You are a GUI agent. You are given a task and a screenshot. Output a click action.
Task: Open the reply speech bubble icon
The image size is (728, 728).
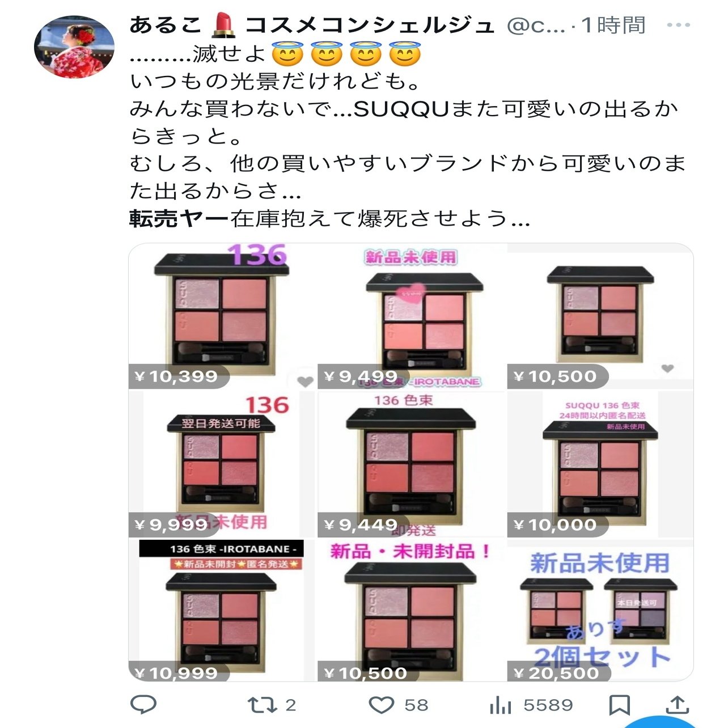(143, 705)
